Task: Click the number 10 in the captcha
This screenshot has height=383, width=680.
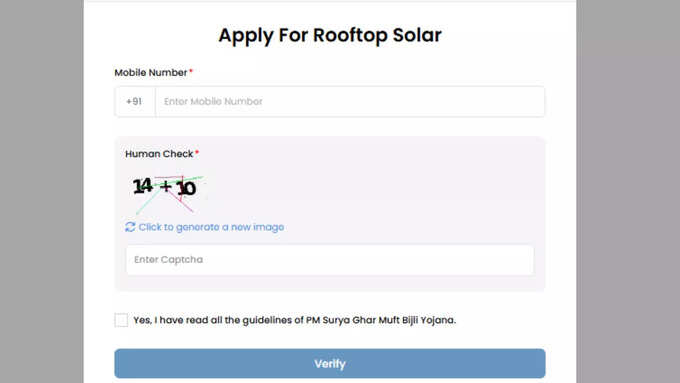Action: [x=186, y=189]
